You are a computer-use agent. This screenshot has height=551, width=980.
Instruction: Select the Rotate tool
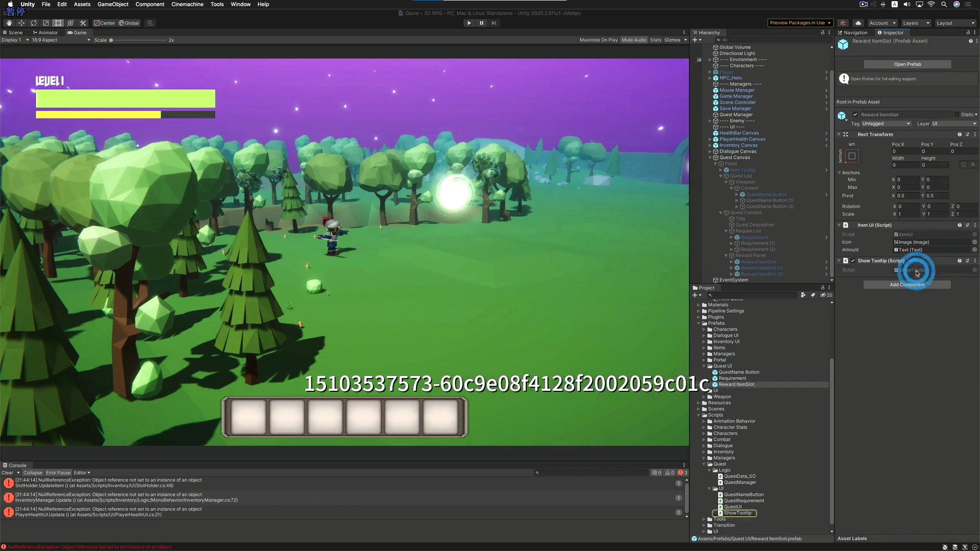[34, 23]
